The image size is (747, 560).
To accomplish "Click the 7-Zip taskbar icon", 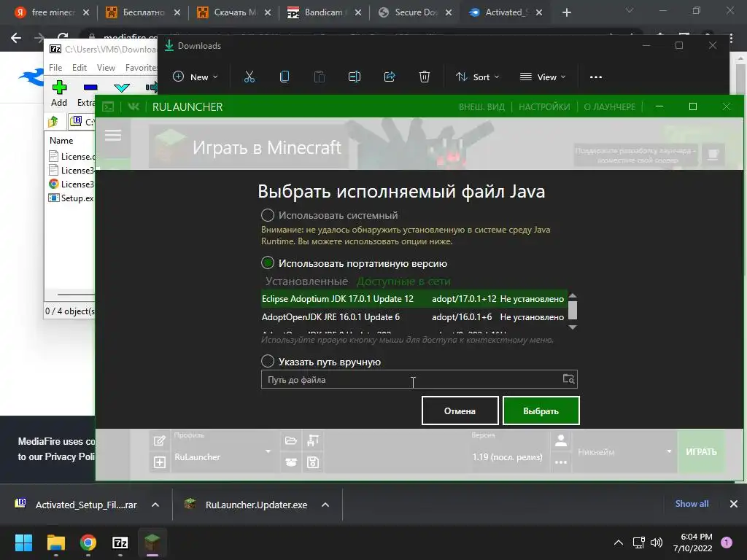I will pos(120,542).
